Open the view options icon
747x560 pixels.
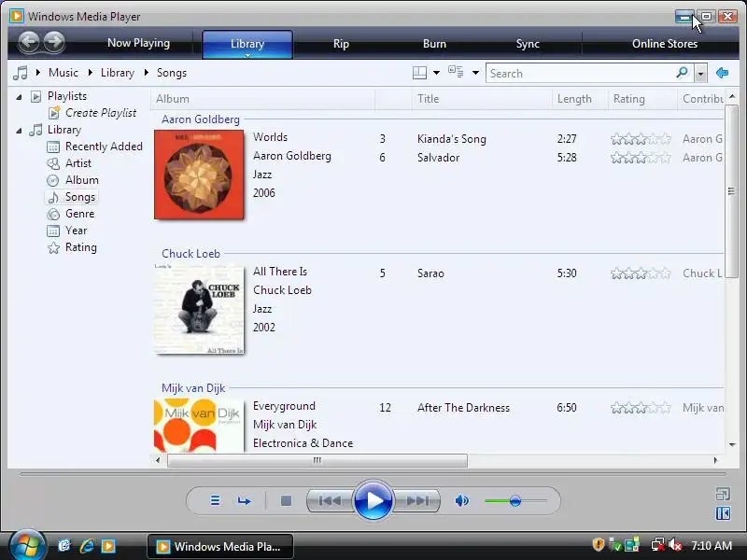456,73
